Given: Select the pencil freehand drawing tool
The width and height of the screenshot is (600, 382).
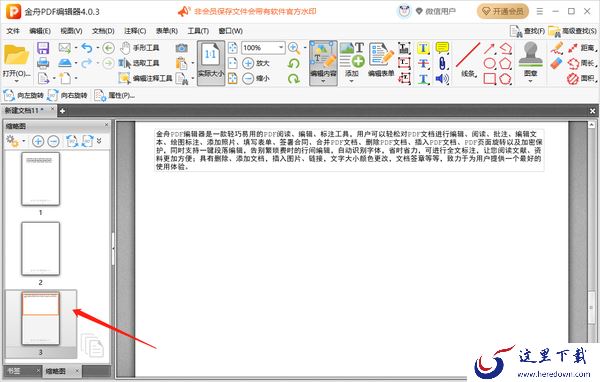Looking at the screenshot, I should [557, 48].
